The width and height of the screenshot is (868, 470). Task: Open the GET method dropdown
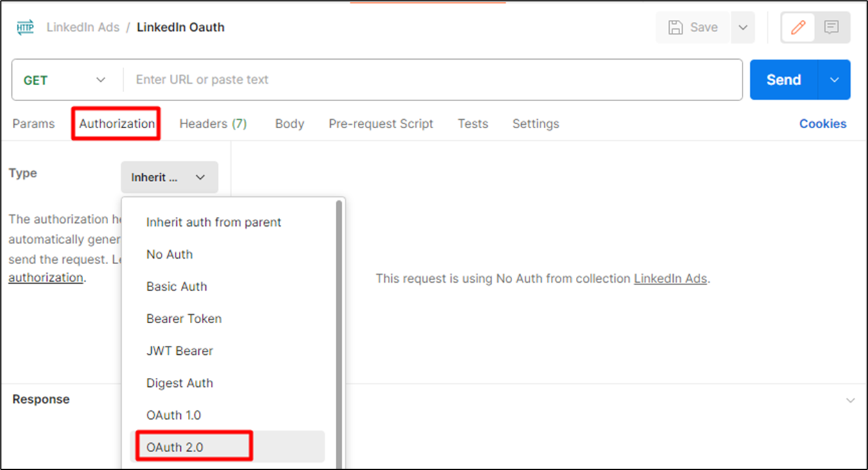coord(64,80)
